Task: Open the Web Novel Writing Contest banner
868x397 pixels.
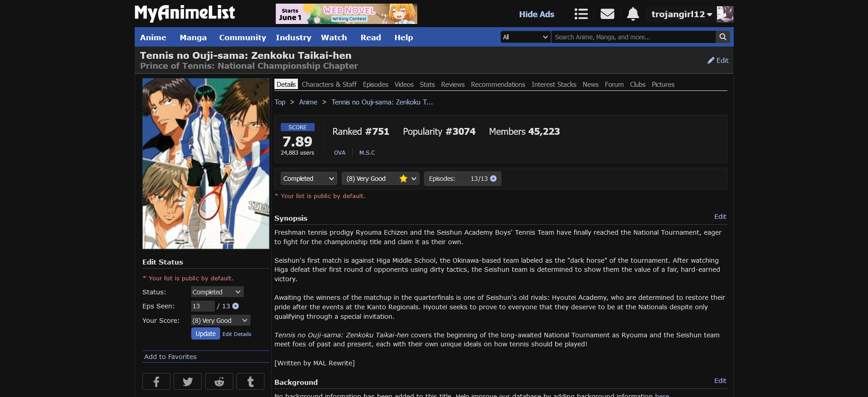Action: (346, 14)
